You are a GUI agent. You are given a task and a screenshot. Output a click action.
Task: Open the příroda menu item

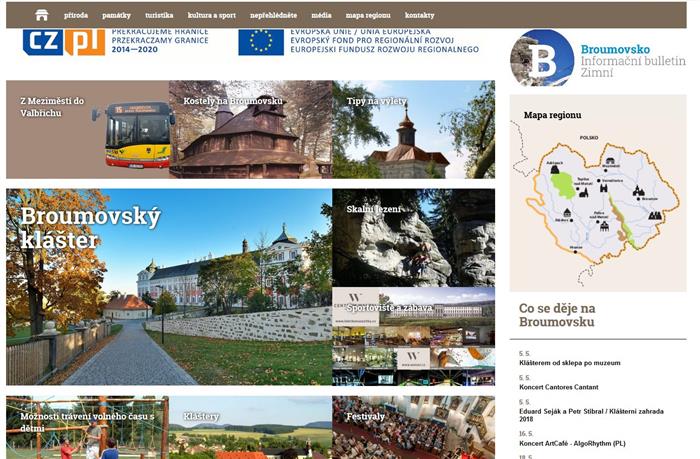[76, 15]
